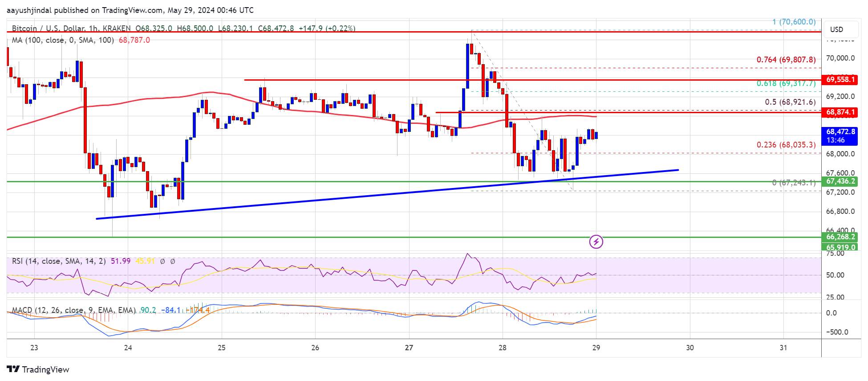The height and width of the screenshot is (381, 868).
Task: Click the green 67,436.2 support price label
Action: click(x=840, y=181)
